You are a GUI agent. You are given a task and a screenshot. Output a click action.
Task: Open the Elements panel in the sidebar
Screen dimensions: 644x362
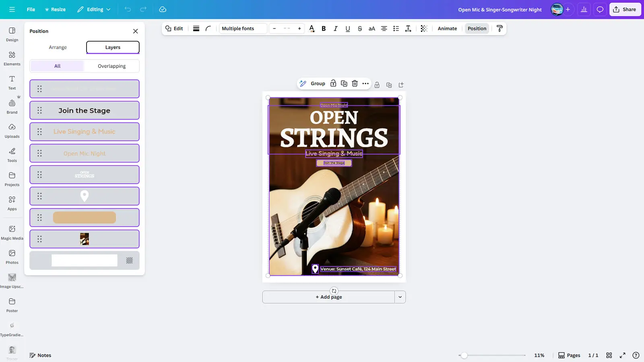tap(12, 58)
